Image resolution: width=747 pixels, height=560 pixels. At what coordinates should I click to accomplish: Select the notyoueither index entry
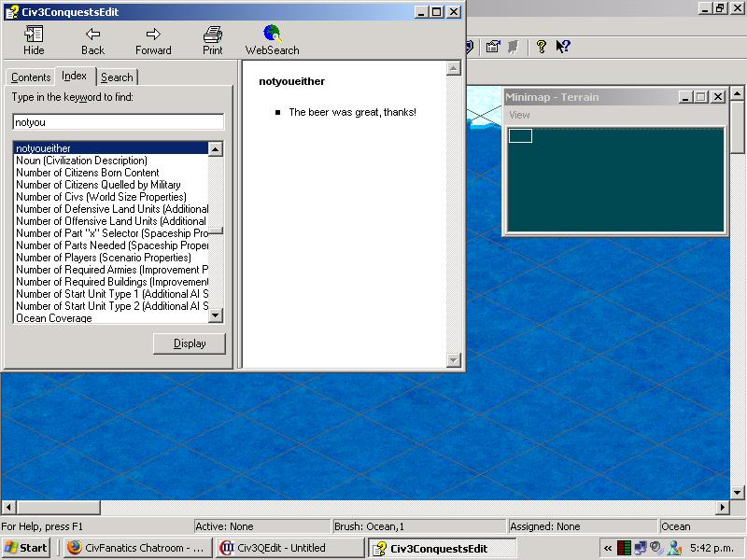pyautogui.click(x=111, y=148)
